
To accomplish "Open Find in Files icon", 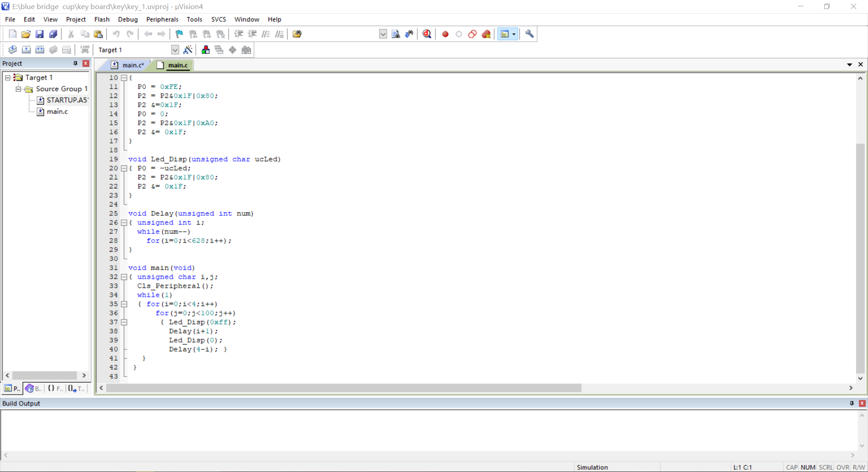I will click(297, 34).
